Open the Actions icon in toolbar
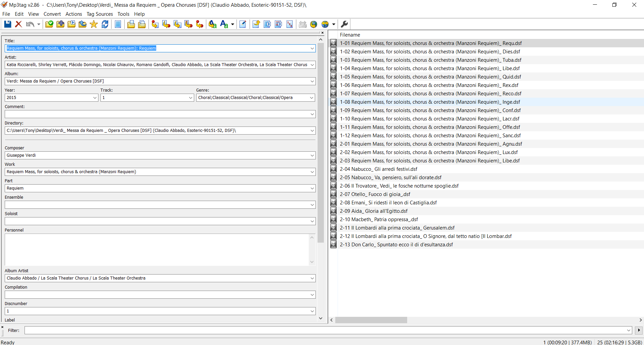This screenshot has height=345, width=644. pos(212,24)
